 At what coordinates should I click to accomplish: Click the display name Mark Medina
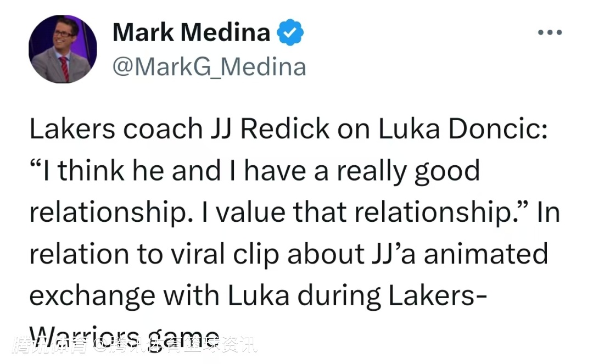pyautogui.click(x=191, y=33)
